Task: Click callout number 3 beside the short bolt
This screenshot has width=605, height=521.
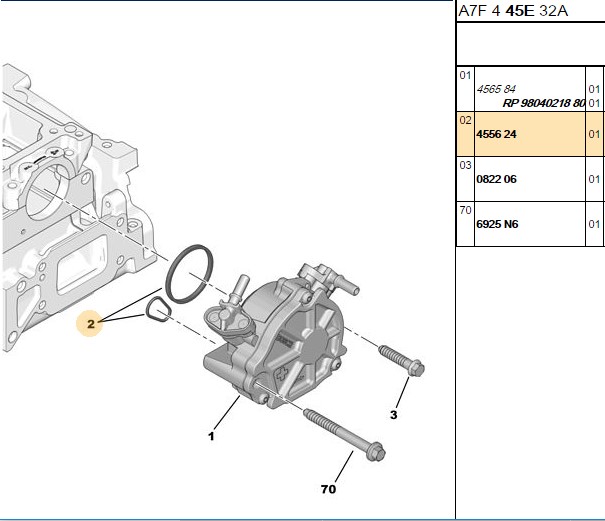Action: [393, 415]
